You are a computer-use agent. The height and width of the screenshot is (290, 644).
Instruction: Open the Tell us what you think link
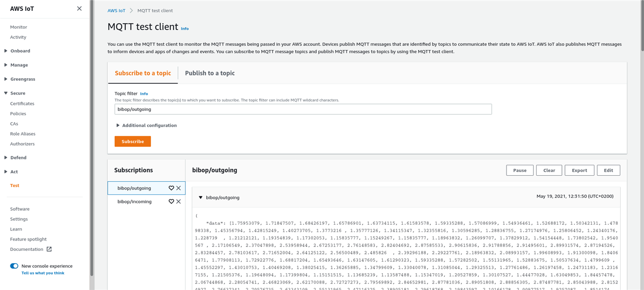pyautogui.click(x=43, y=273)
